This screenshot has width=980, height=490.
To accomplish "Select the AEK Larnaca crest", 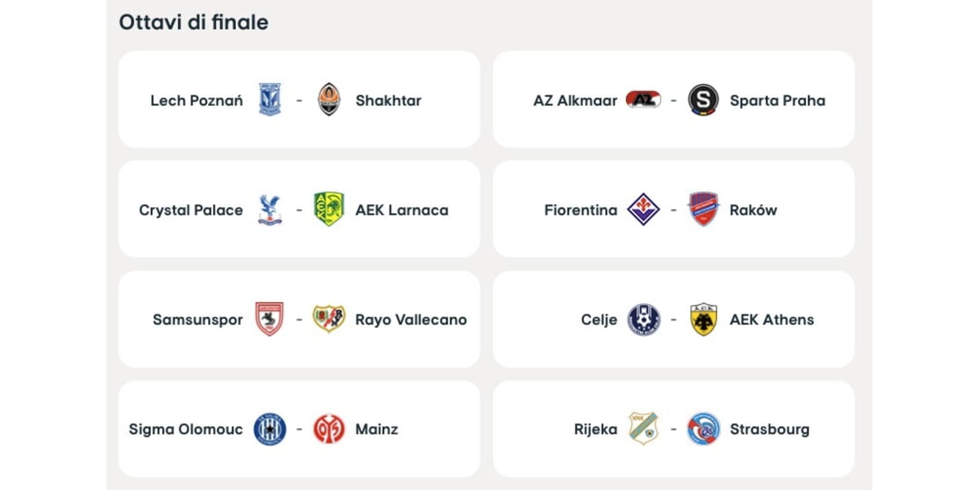I will (x=329, y=209).
